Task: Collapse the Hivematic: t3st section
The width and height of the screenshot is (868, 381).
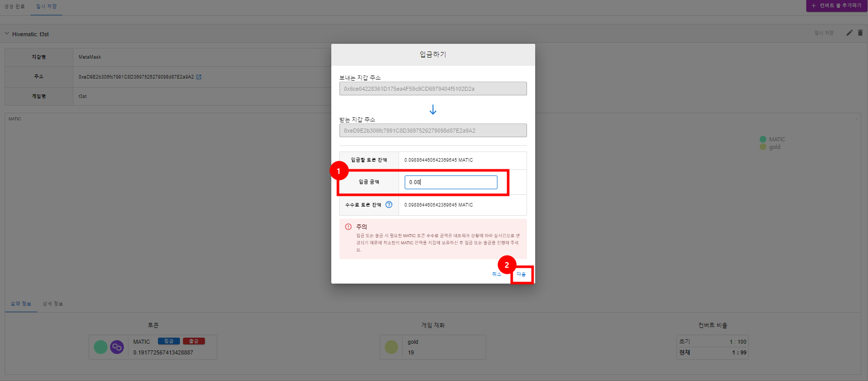Action: [x=7, y=34]
